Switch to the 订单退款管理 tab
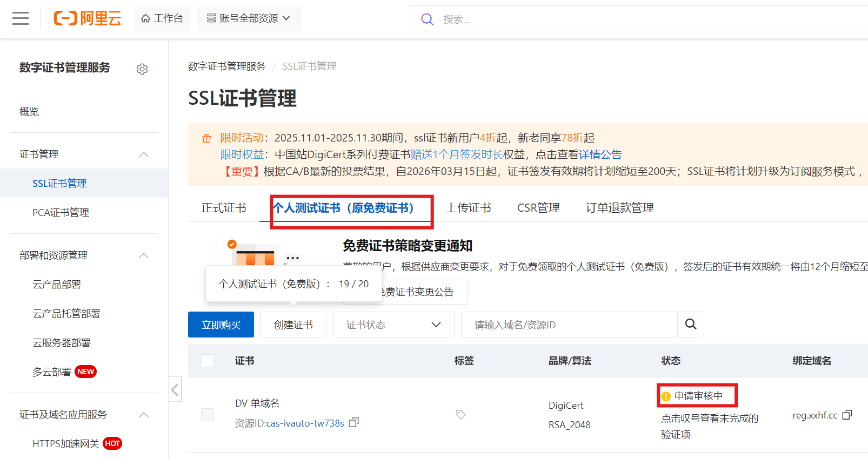The height and width of the screenshot is (459, 868). click(x=620, y=208)
